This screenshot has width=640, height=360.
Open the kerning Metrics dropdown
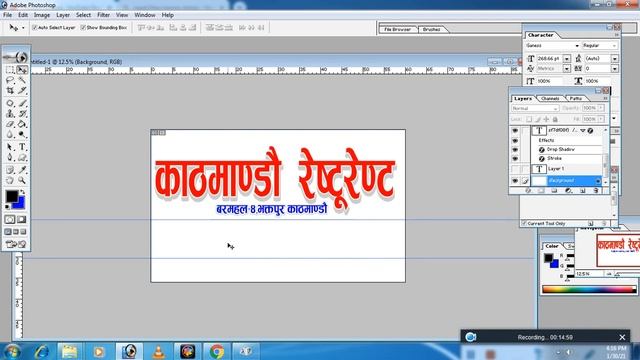click(567, 69)
